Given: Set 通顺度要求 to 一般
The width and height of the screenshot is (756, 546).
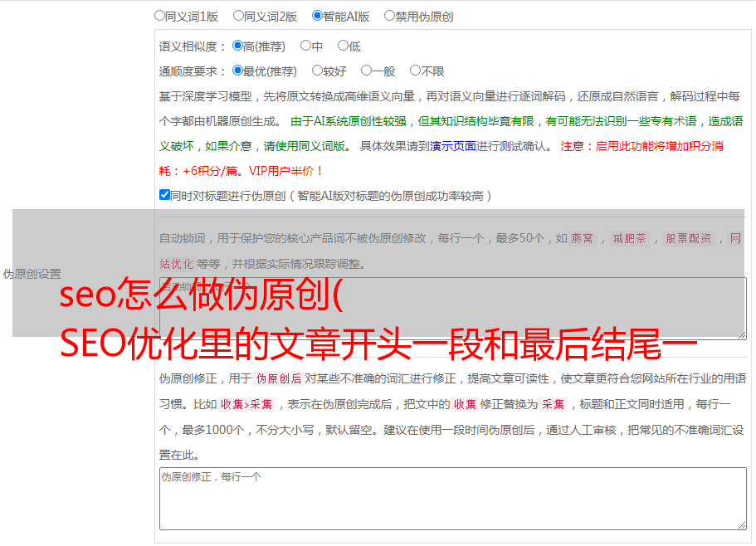Looking at the screenshot, I should pos(366,71).
